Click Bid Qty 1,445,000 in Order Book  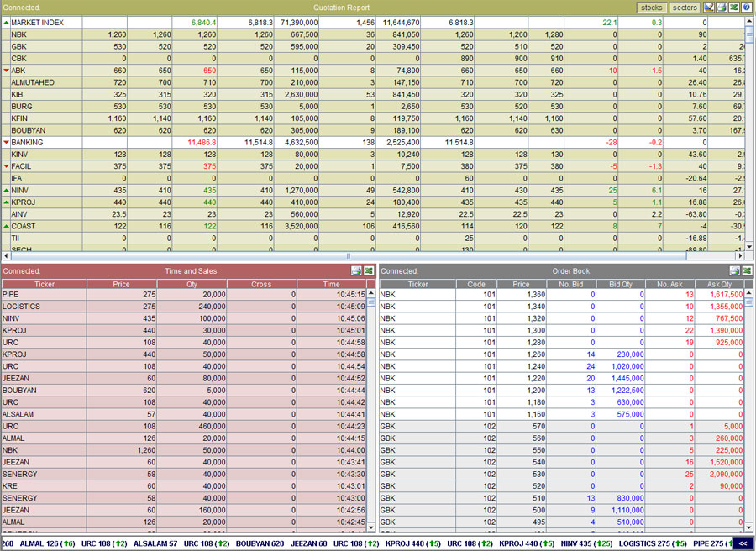click(x=627, y=379)
